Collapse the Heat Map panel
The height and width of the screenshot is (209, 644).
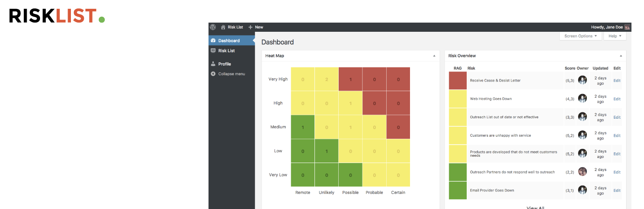(x=434, y=56)
